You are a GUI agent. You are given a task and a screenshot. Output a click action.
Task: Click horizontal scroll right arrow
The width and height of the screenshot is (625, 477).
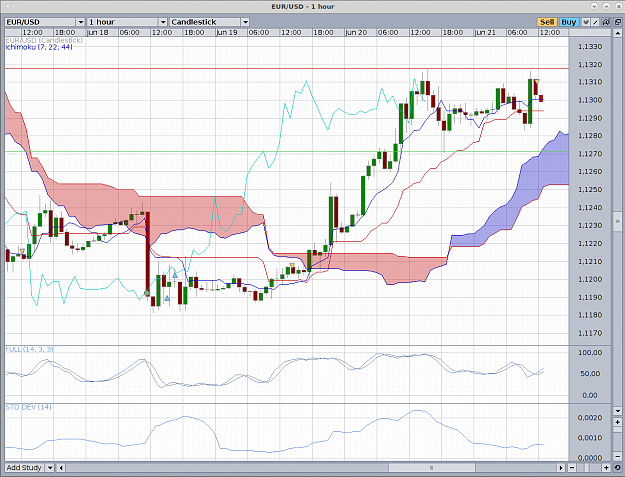561,467
